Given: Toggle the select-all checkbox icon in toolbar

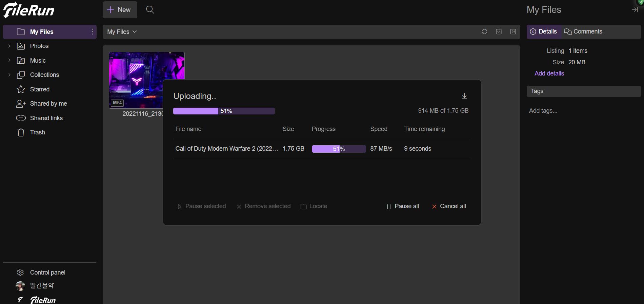Looking at the screenshot, I should click(x=499, y=31).
